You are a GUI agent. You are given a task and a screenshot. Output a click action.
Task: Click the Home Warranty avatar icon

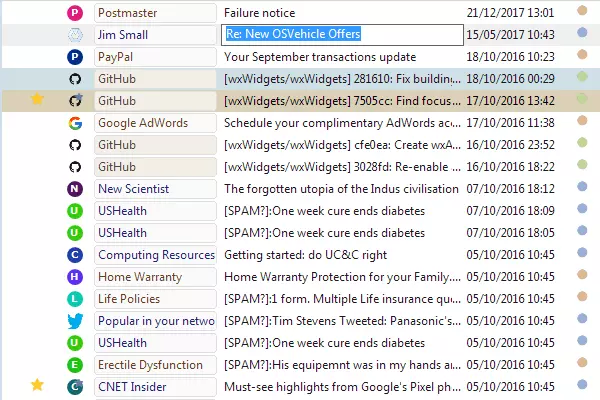pyautogui.click(x=75, y=277)
